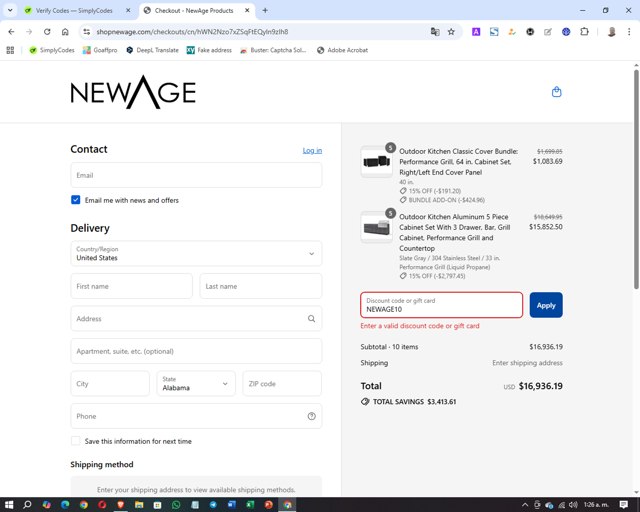Click the Address input field
The image size is (640, 512).
coord(196,318)
